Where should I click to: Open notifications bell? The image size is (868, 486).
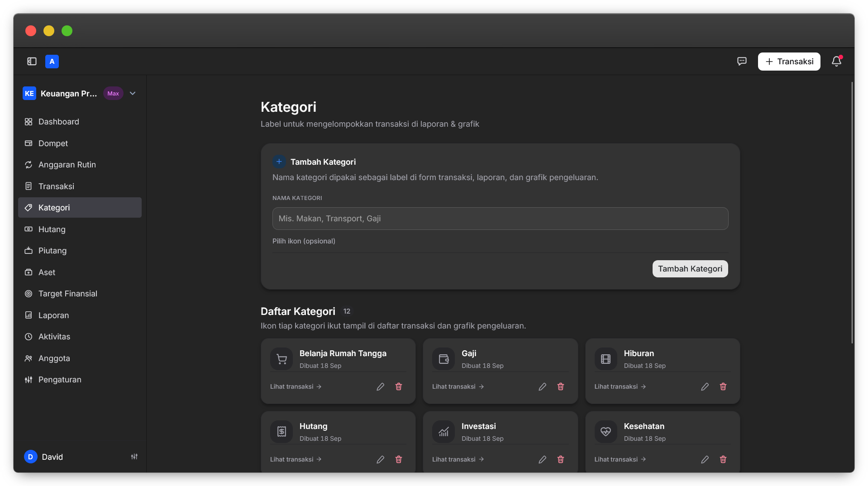(x=836, y=62)
